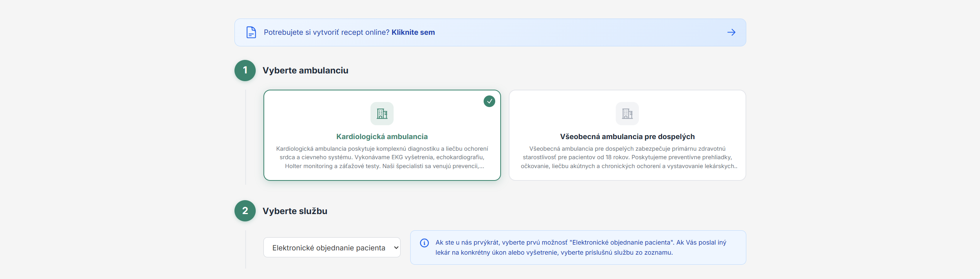Open the Elektronické objednanie pacienta service dropdown

click(328, 248)
